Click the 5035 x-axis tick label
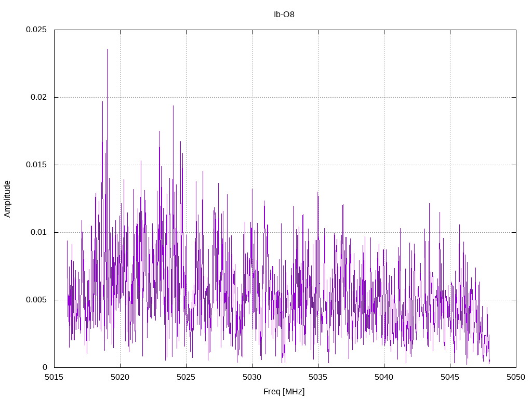 (318, 377)
